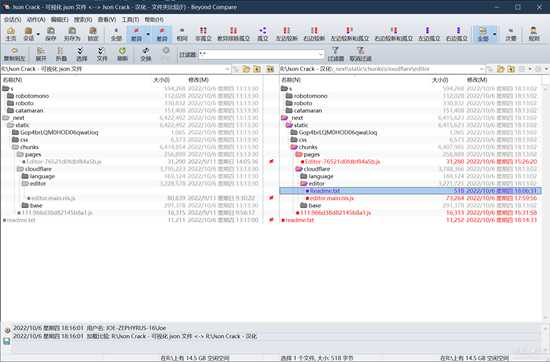Image resolution: width=550 pixels, height=362 pixels.
Task: Open the 主页 home view icon
Action: [11, 34]
